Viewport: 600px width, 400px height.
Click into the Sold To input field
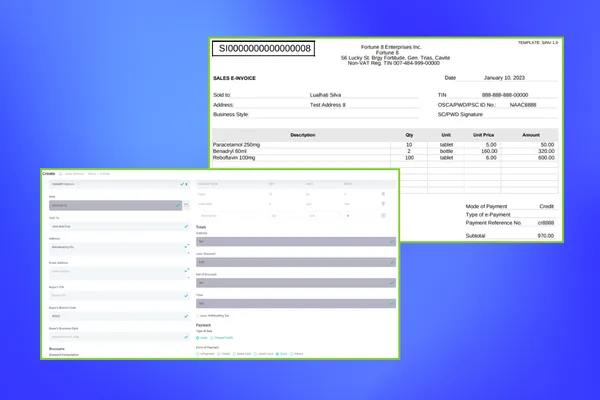(x=119, y=226)
